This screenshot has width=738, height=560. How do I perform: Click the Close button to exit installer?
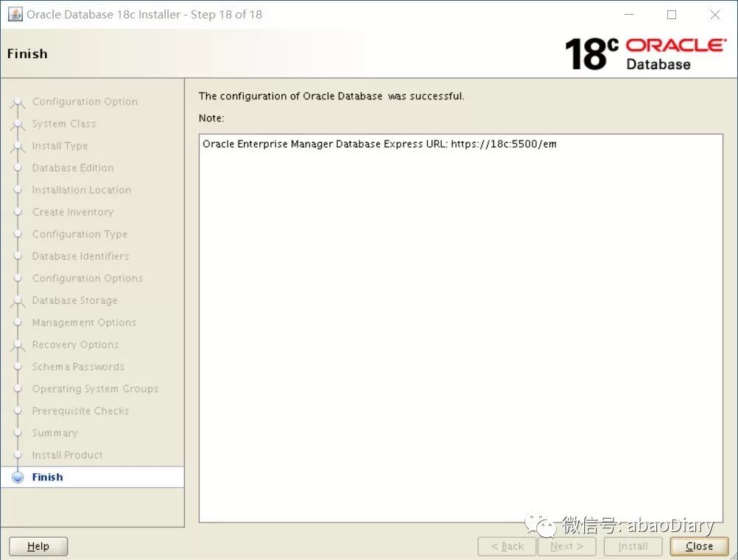pyautogui.click(x=699, y=546)
